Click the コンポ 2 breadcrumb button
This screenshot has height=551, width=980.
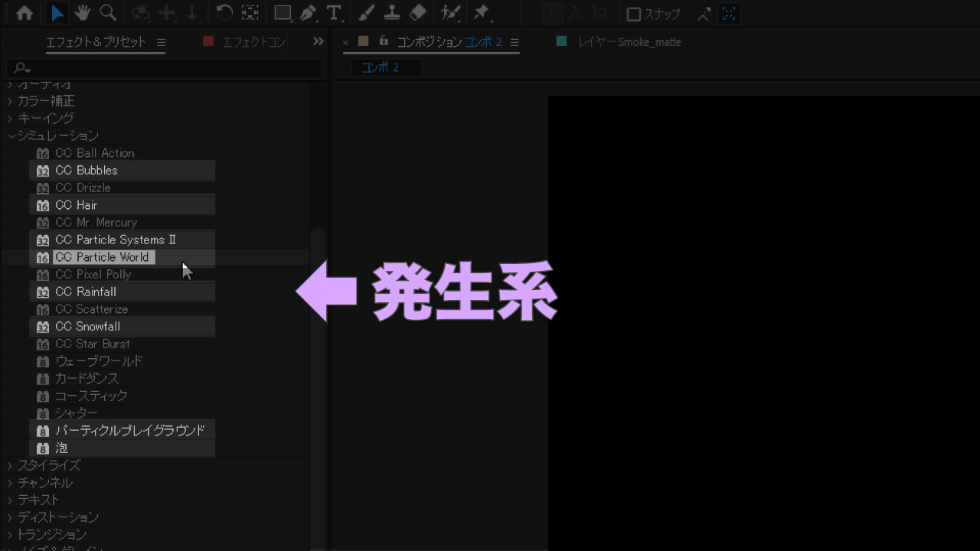[387, 67]
